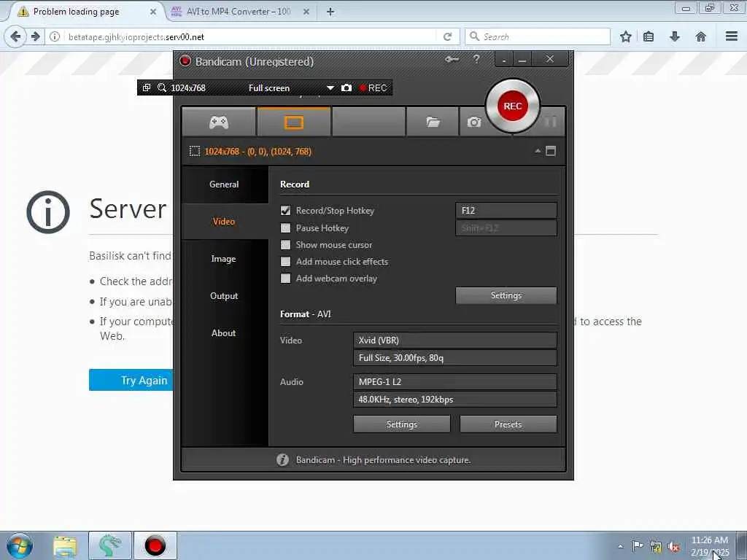Click Settings button under Record section
The height and width of the screenshot is (560, 747).
click(x=506, y=295)
